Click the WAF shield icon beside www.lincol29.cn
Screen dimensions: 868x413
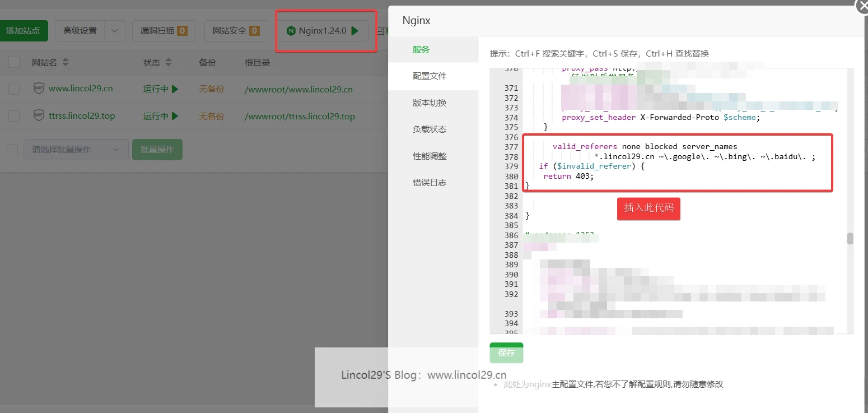38,89
